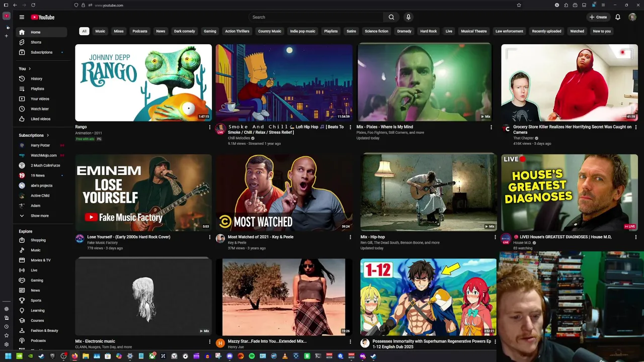
Task: Open Your videos
Action: pos(40,99)
